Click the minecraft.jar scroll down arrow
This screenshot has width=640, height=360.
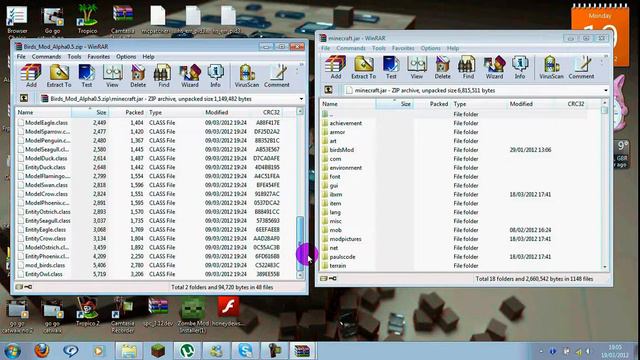(x=605, y=267)
